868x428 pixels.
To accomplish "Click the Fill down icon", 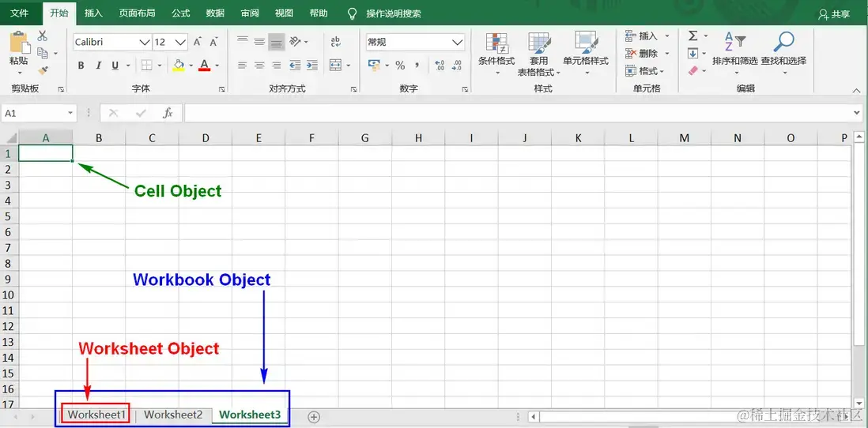I will pos(693,54).
